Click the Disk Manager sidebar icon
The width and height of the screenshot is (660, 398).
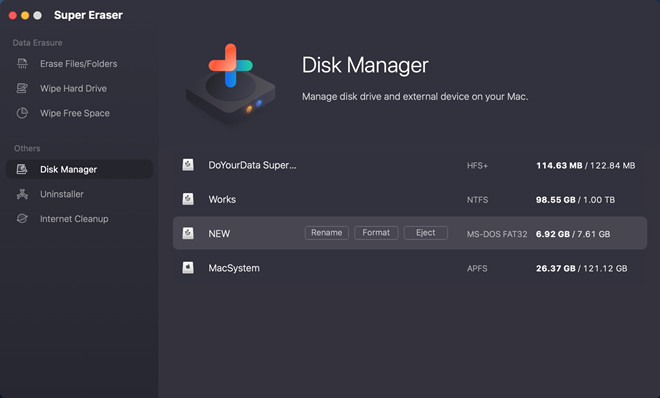pos(22,169)
